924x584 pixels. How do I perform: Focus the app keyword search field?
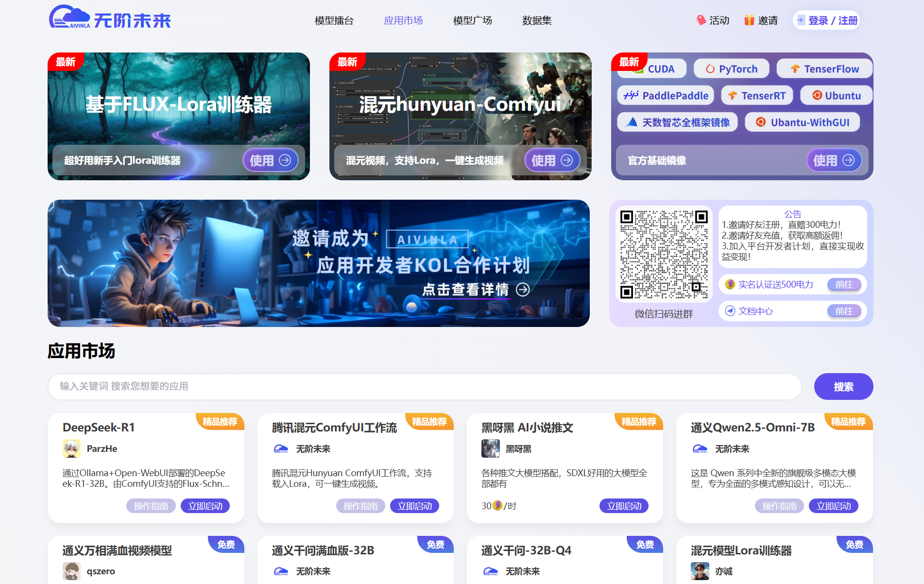425,386
